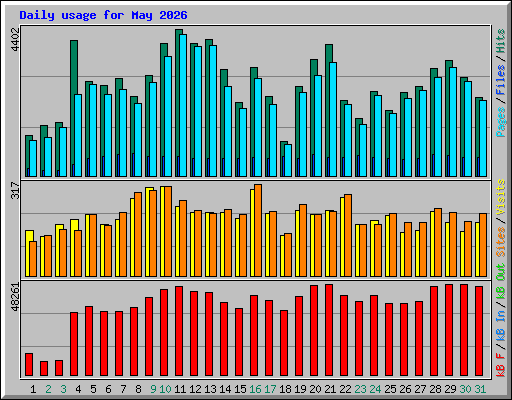The width and height of the screenshot is (512, 400).
Task: Click the Pages legend label
Action: click(500, 122)
